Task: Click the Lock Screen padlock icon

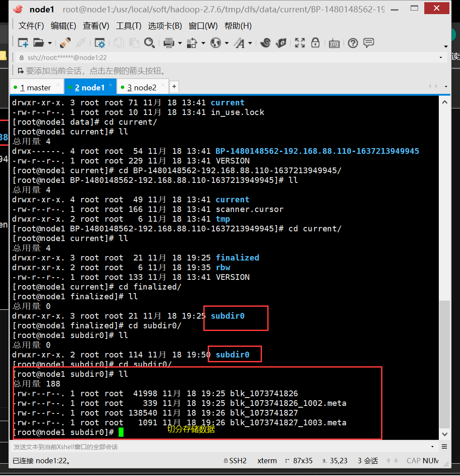Action: [315, 43]
